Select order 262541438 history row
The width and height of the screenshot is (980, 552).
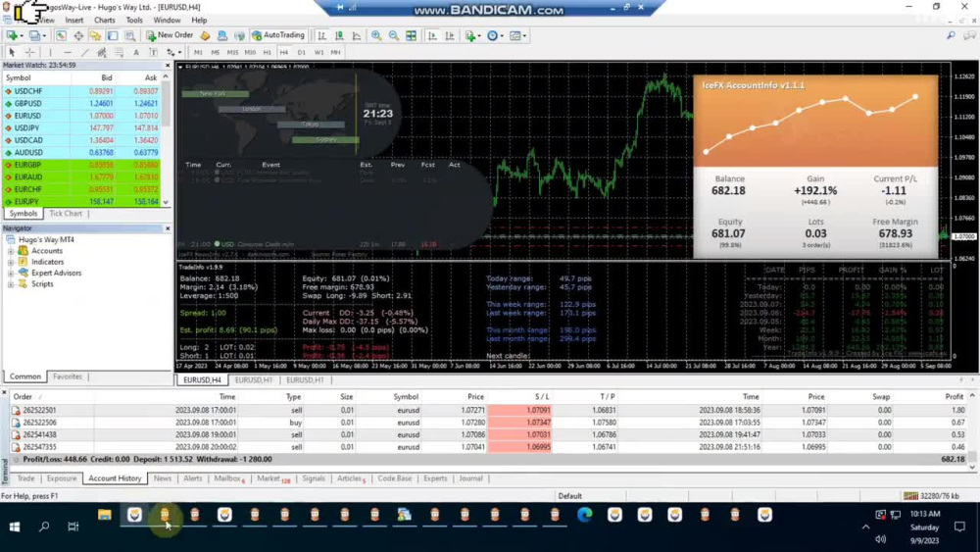click(x=491, y=435)
